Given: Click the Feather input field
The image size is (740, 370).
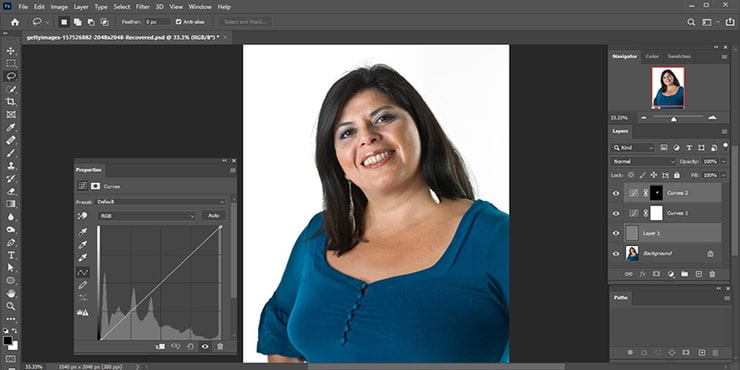Looking at the screenshot, I should tap(157, 22).
